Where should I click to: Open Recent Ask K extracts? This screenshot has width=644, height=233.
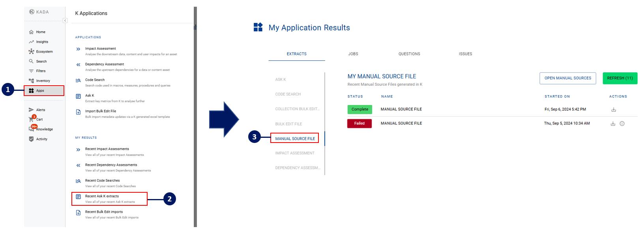coord(102,196)
